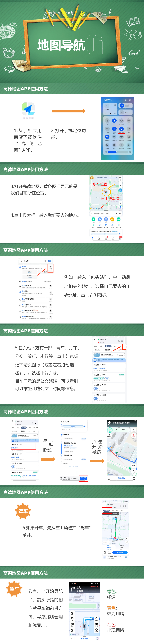Toggle auto-rotate (自动旋转)

[x=121, y=121]
